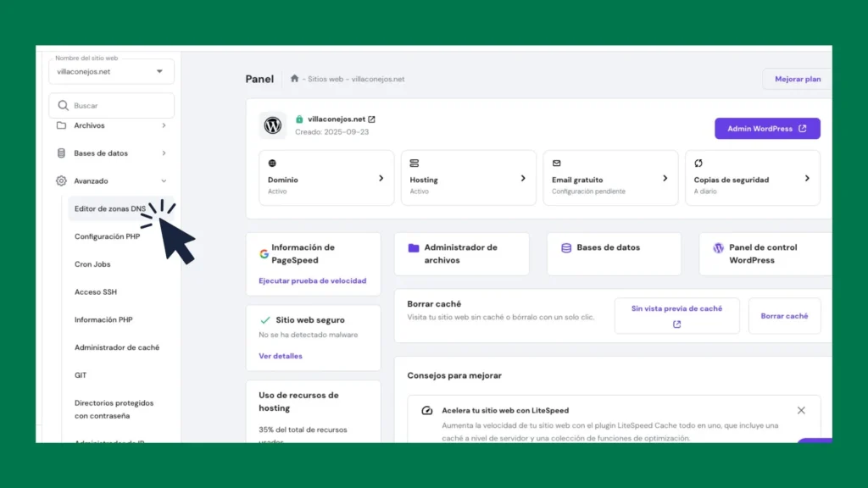Click the WordPress icon in Panel de control card

[719, 248]
